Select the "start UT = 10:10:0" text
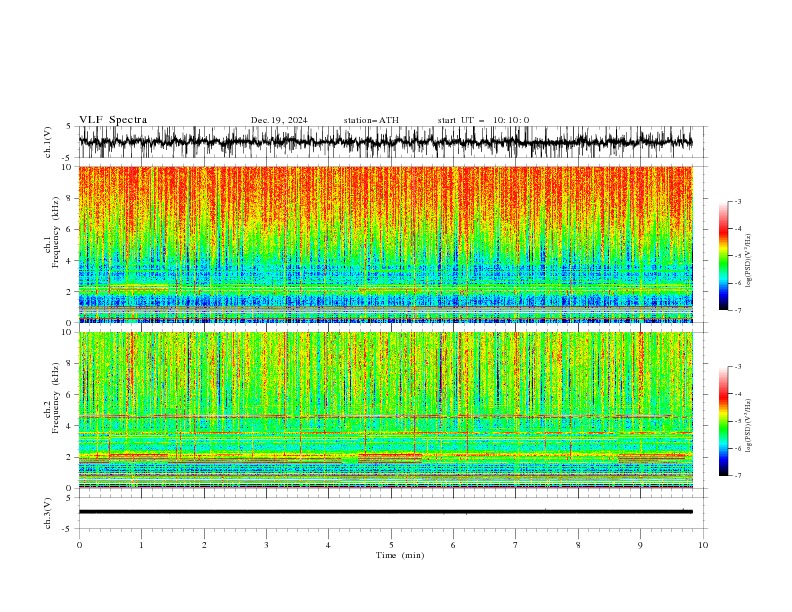This screenshot has height=612, width=792. (483, 120)
